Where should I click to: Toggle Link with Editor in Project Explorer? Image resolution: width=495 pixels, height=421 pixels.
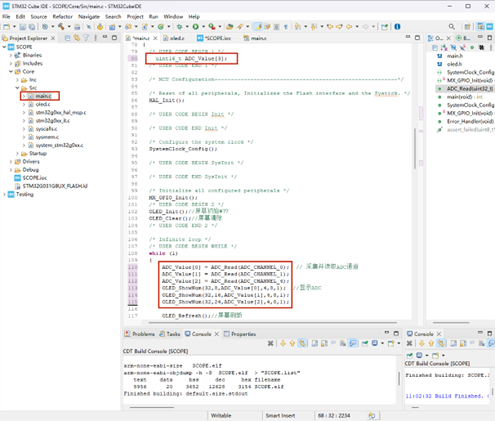(x=77, y=38)
